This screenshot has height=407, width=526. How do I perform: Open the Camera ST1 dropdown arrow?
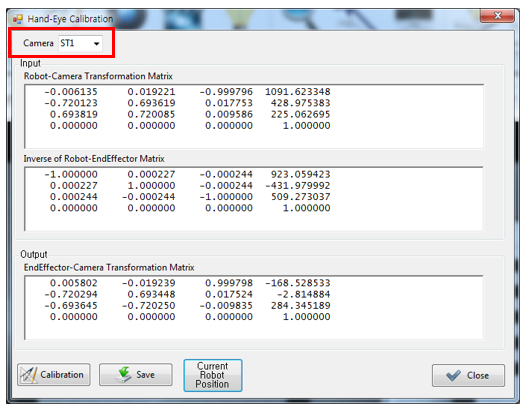point(97,44)
